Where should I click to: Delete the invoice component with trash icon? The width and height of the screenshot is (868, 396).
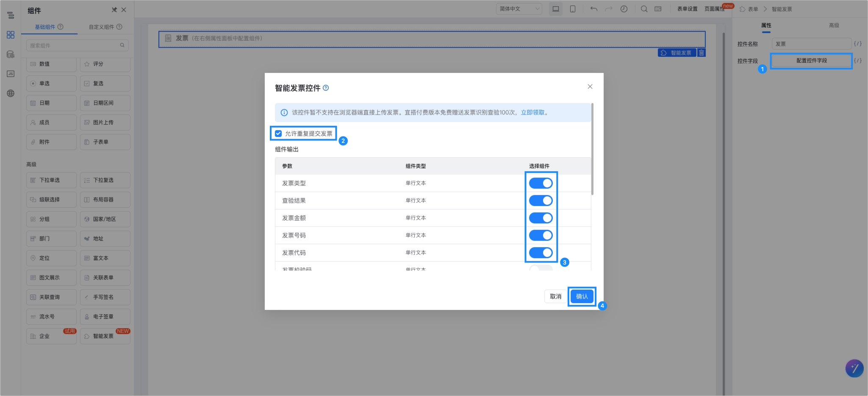702,53
